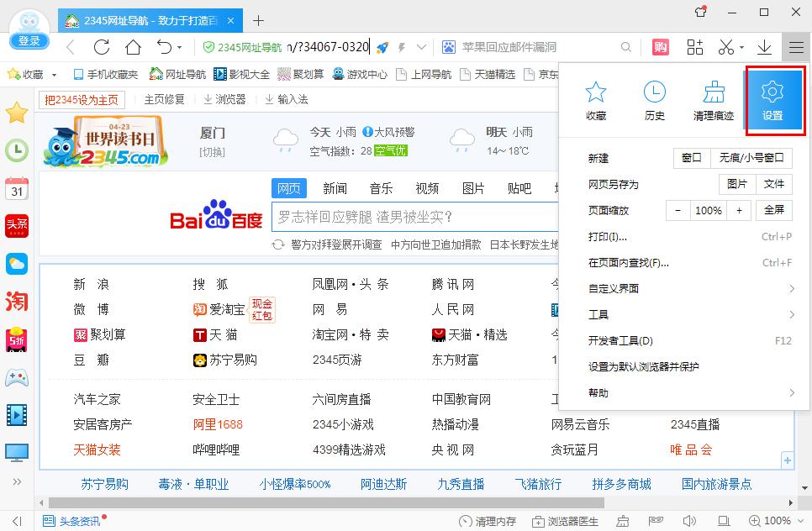
Task: Click the reload page icon
Action: click(101, 48)
